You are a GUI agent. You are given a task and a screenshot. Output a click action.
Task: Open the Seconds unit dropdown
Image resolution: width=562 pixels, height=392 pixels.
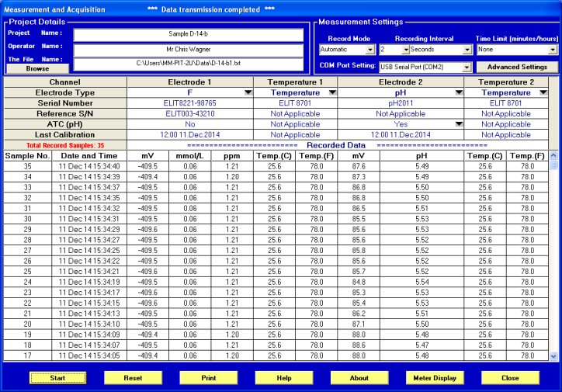point(467,50)
